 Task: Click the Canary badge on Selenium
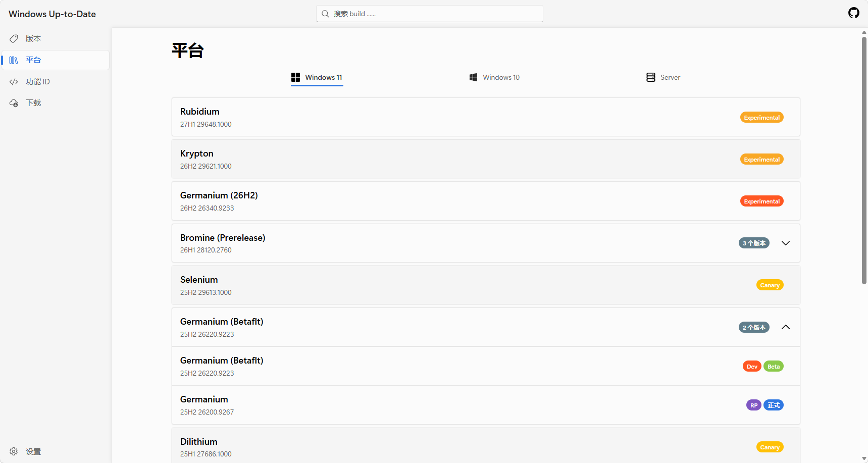coord(770,285)
